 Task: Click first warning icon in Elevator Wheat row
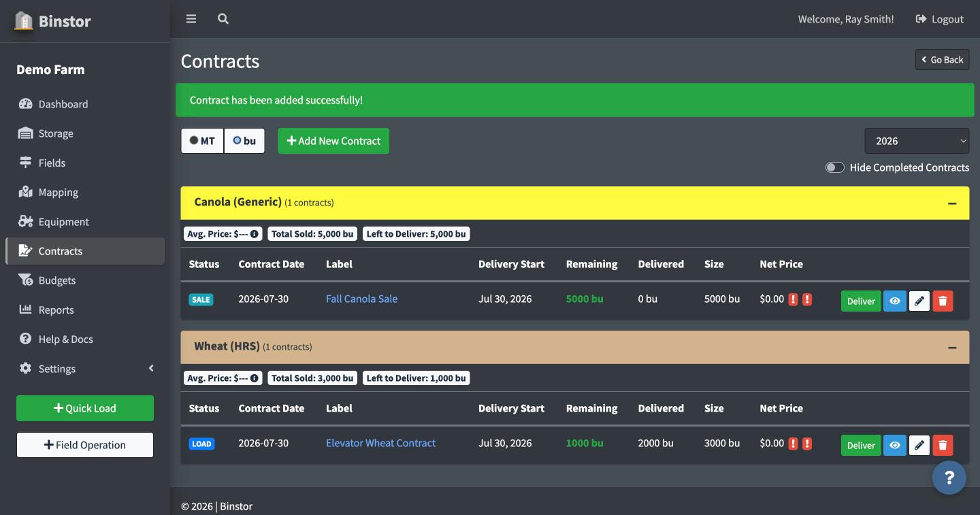click(x=793, y=444)
